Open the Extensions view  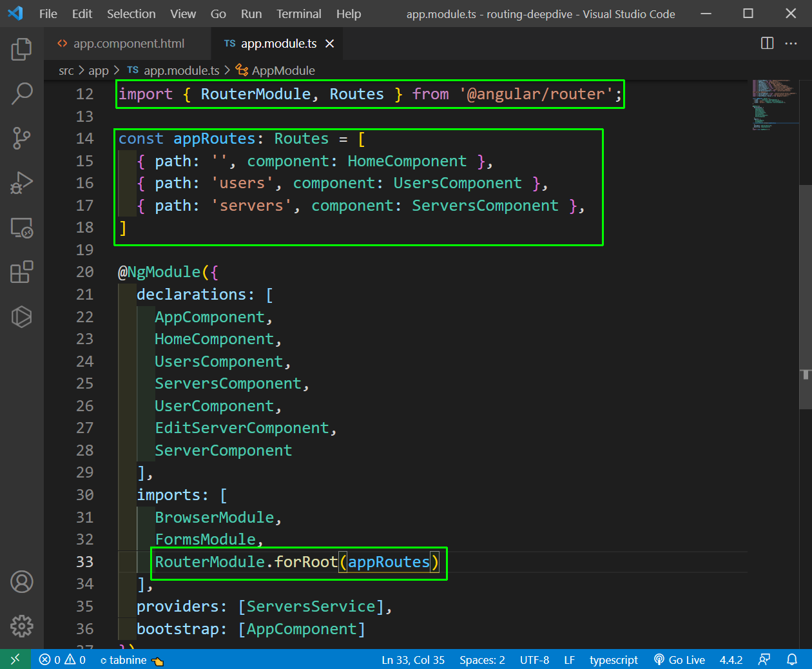point(22,272)
